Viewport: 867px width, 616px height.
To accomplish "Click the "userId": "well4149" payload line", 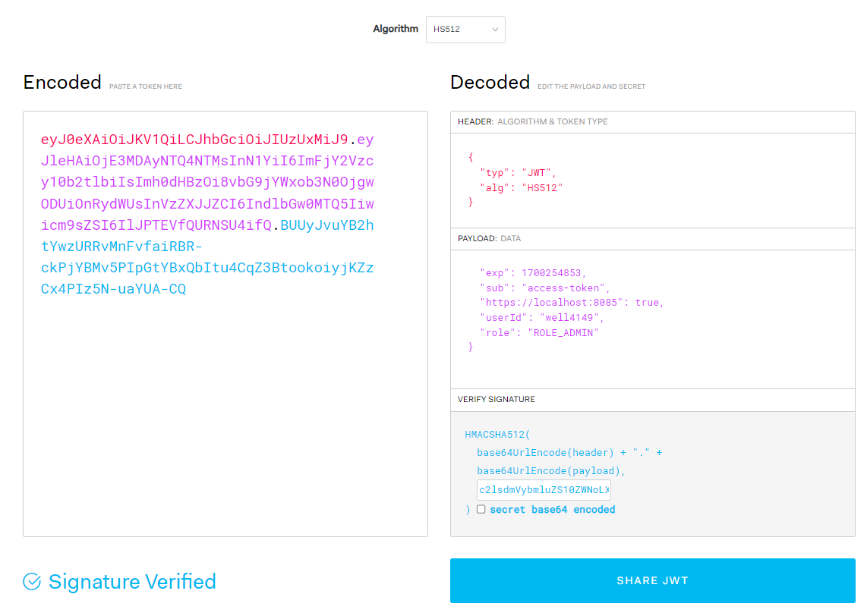I will [x=542, y=318].
